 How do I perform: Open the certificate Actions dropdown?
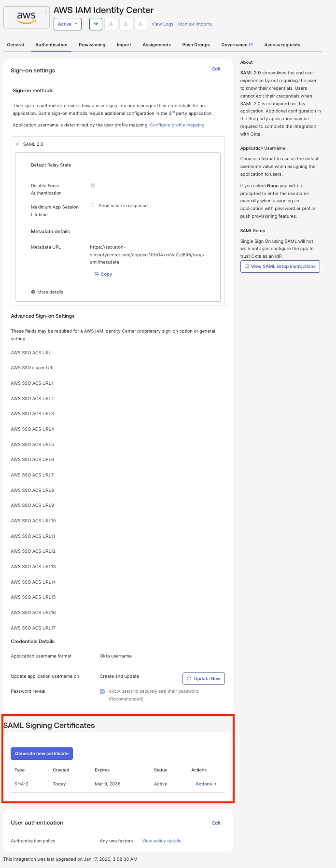click(x=206, y=784)
